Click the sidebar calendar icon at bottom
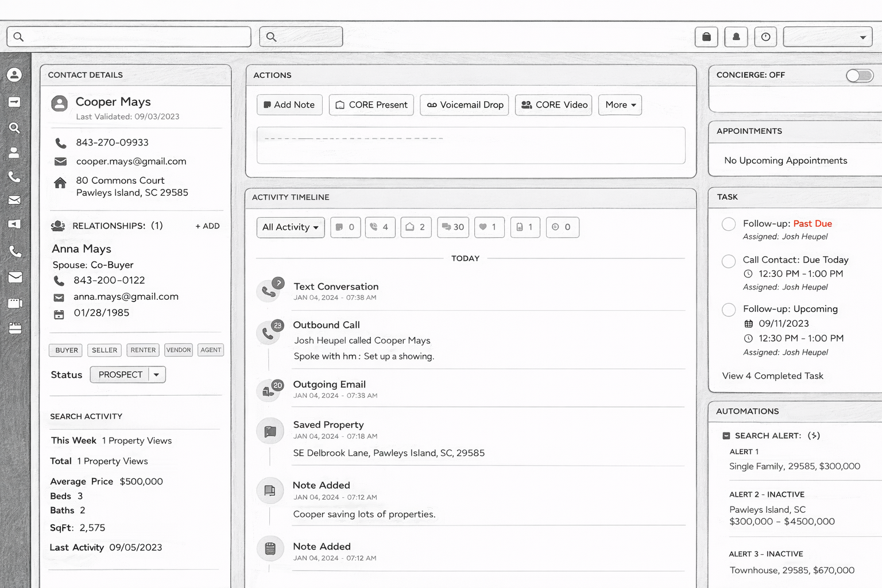This screenshot has width=882, height=588. click(x=15, y=328)
